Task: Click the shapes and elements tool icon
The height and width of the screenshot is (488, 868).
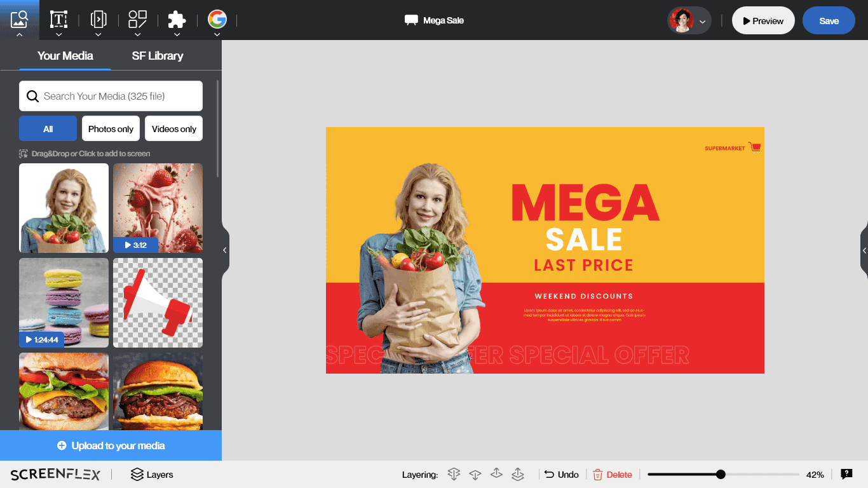Action: pyautogui.click(x=137, y=19)
